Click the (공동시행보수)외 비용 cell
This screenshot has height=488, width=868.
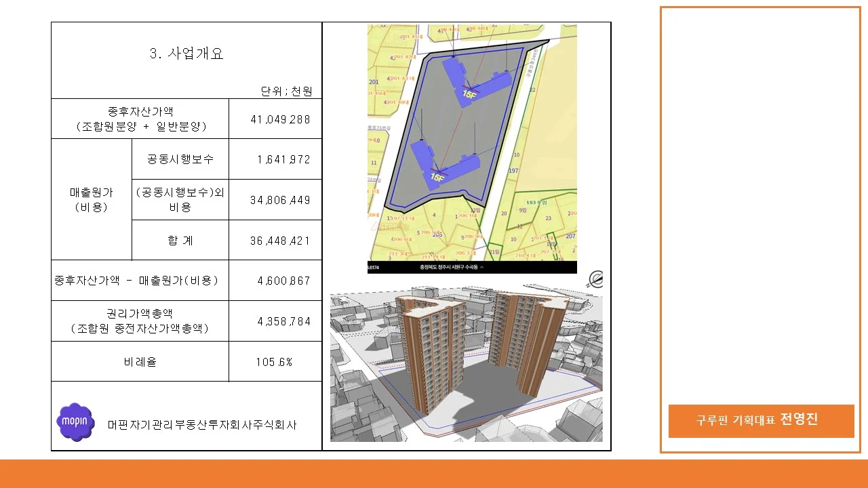point(180,200)
